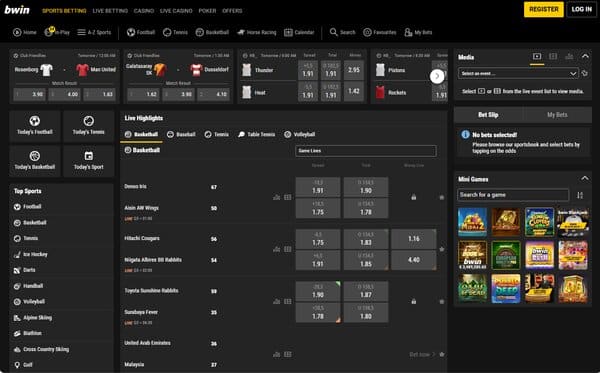
Task: Select Handball in Top Sports
Action: click(x=28, y=286)
